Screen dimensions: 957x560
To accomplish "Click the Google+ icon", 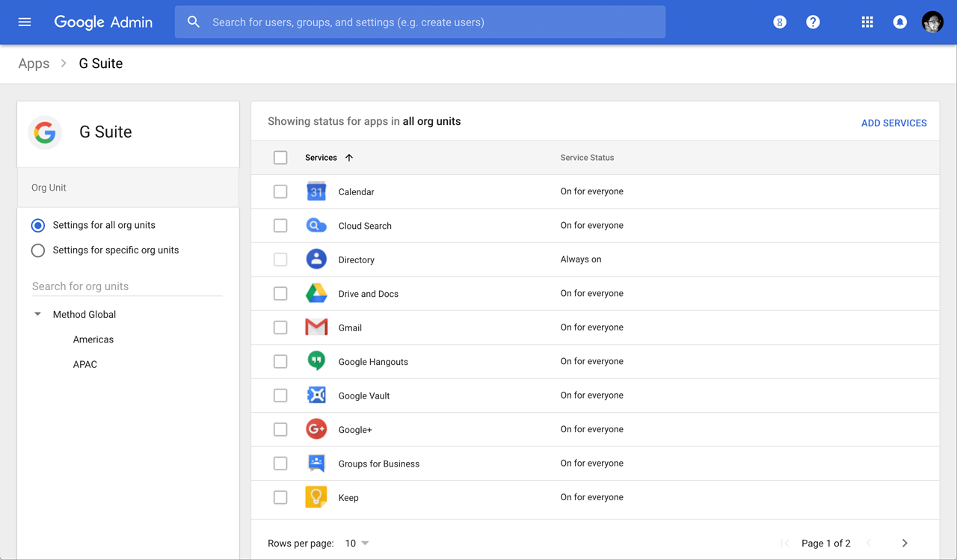I will [316, 429].
